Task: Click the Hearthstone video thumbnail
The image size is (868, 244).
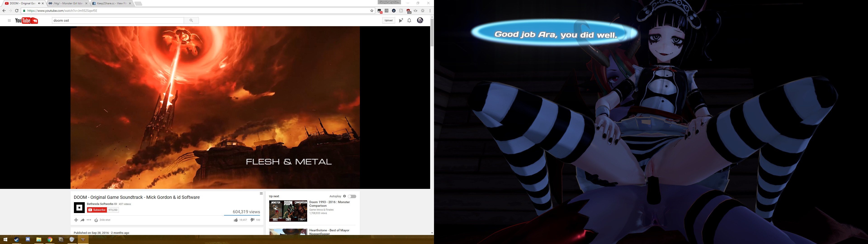Action: 288,232
